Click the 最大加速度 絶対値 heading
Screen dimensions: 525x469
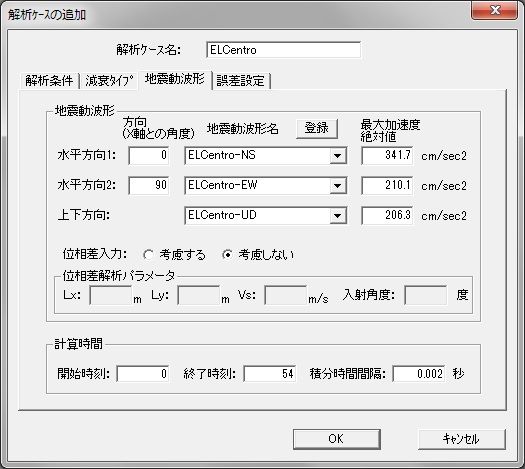tap(390, 131)
